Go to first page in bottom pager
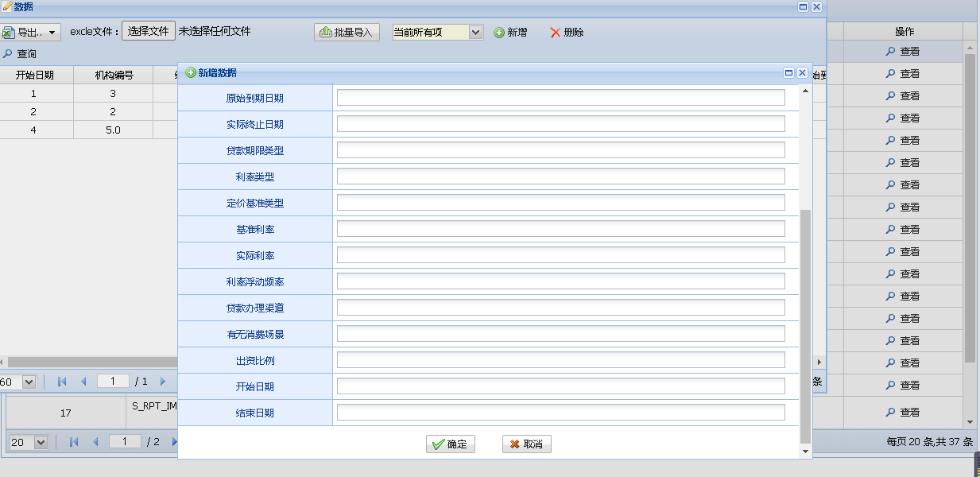Screen dimensions: 980x477 pyautogui.click(x=74, y=442)
